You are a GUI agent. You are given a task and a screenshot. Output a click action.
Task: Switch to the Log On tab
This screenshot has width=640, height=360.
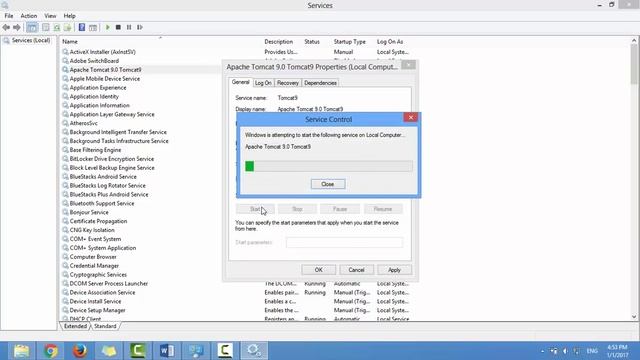click(263, 83)
